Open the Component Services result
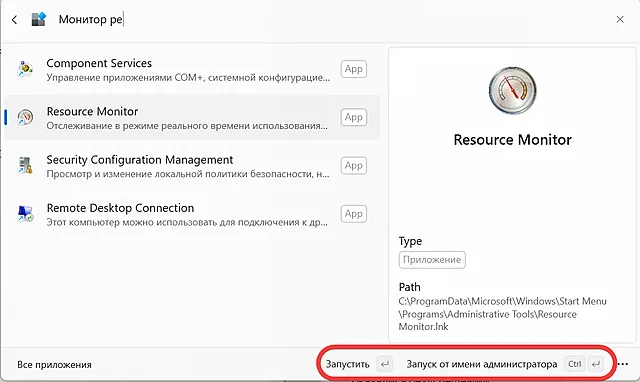 coord(192,70)
